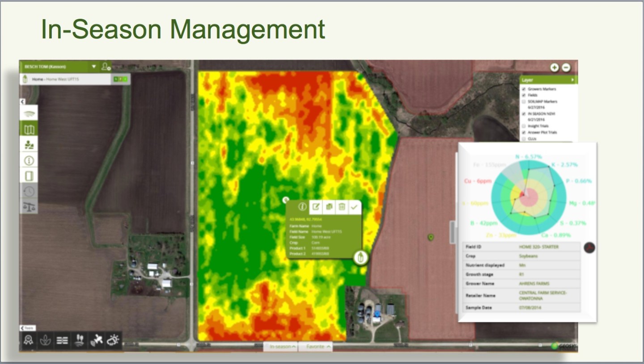Click the Home breadcrumb link
This screenshot has width=644, height=364.
(38, 79)
